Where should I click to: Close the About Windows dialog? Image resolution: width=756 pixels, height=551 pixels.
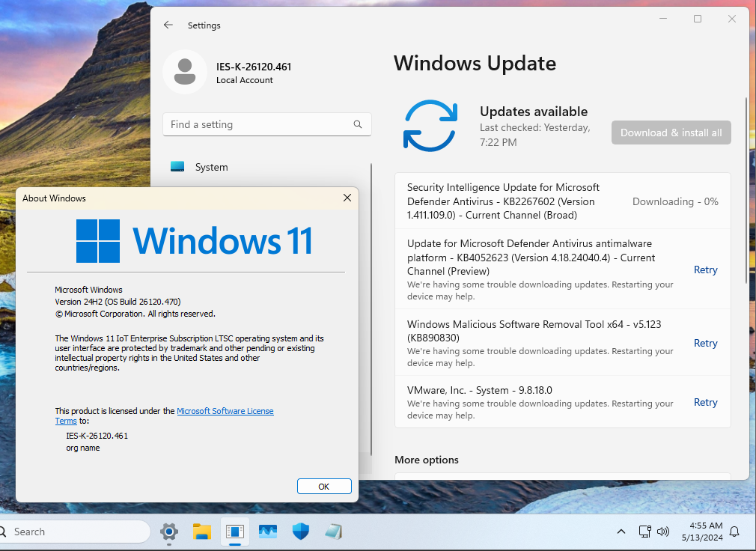(x=347, y=198)
